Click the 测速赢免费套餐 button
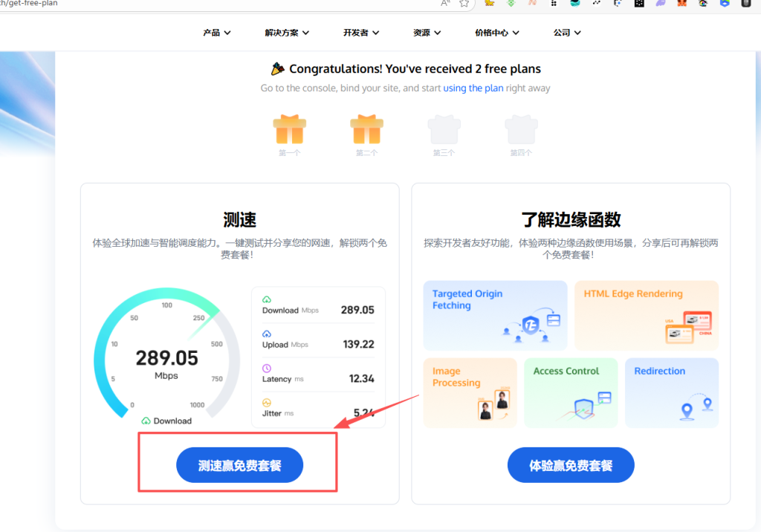 tap(239, 464)
